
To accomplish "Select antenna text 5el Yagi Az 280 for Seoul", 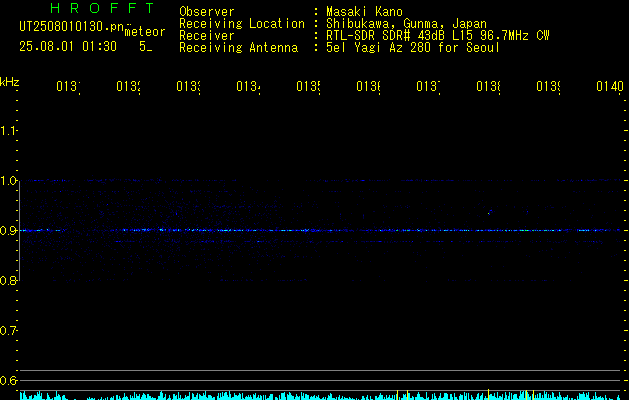I will [413, 48].
